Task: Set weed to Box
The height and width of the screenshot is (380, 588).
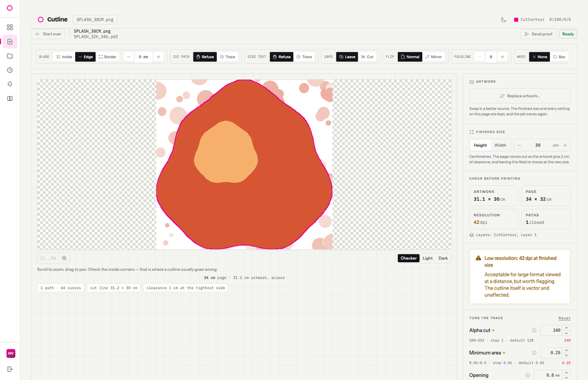Action: click(559, 57)
